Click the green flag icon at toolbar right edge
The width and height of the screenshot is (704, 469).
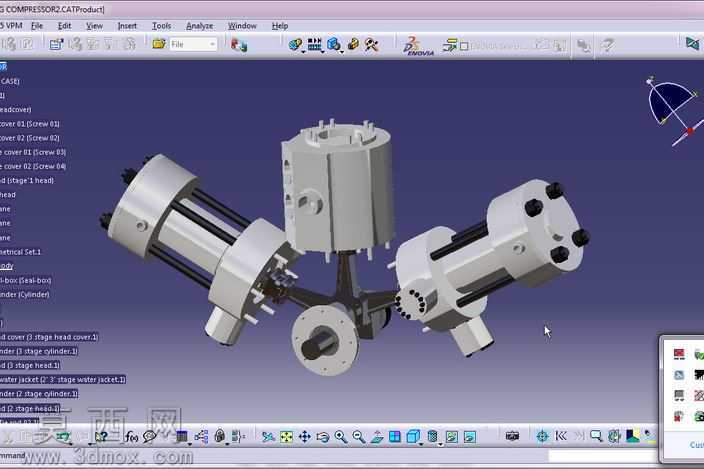pos(693,44)
